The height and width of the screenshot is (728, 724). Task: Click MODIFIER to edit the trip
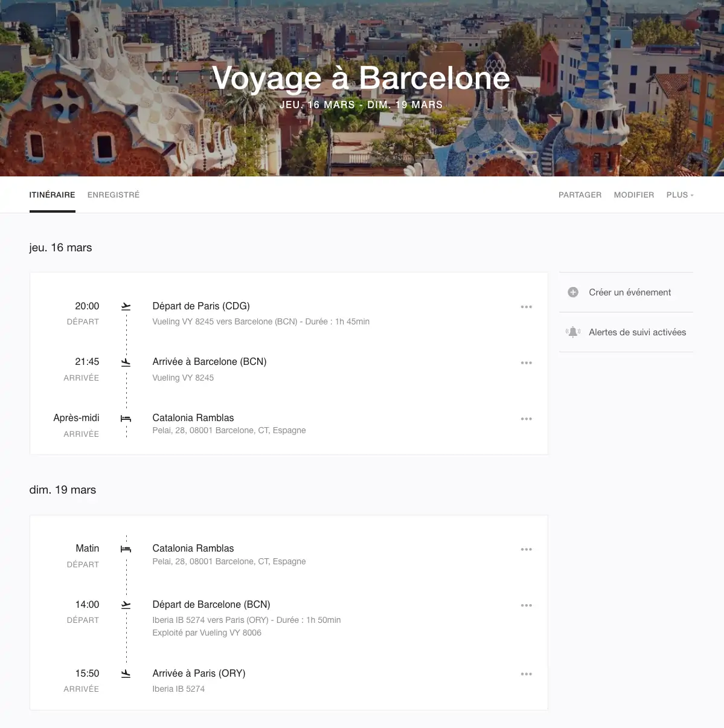(634, 195)
